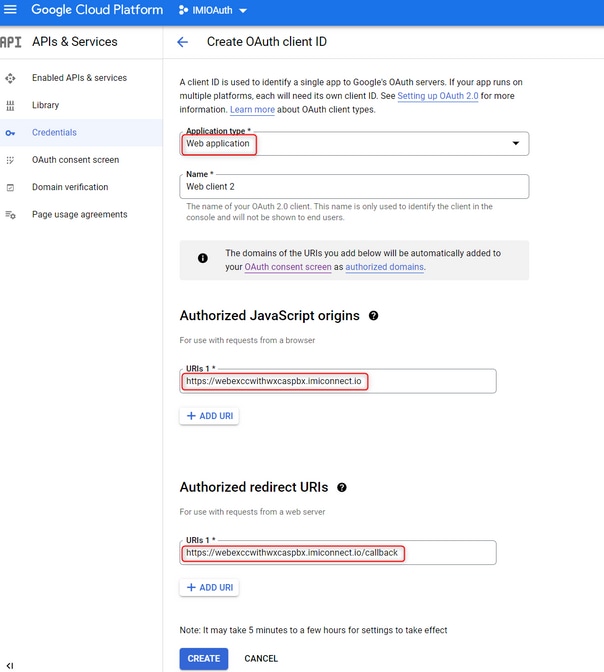Screen dimensions: 604x672
Task: Click the Page usage agreements settings icon
Action: coord(10,215)
